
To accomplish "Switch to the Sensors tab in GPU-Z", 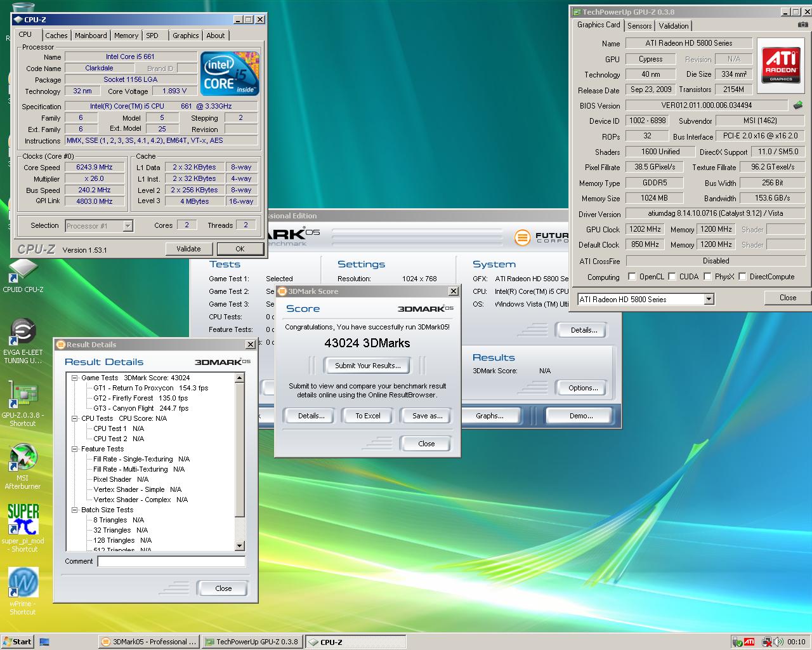I will 639,26.
